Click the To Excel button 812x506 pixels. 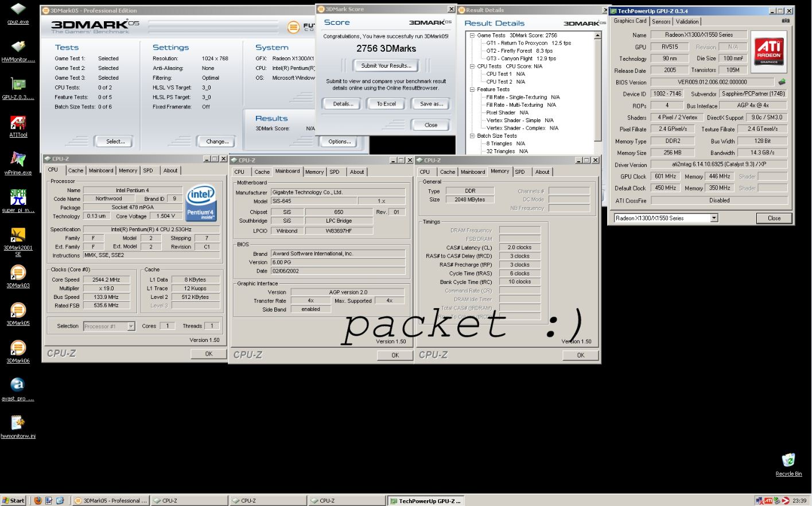(x=386, y=104)
